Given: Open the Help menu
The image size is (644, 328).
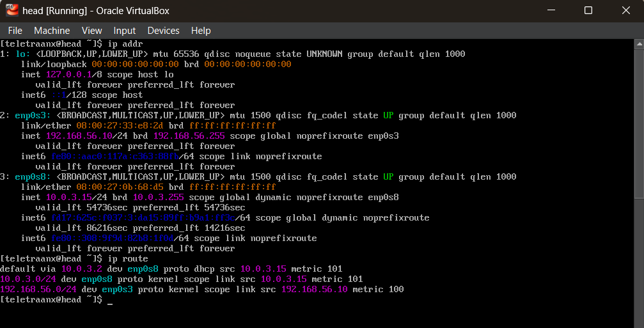Looking at the screenshot, I should tap(201, 31).
